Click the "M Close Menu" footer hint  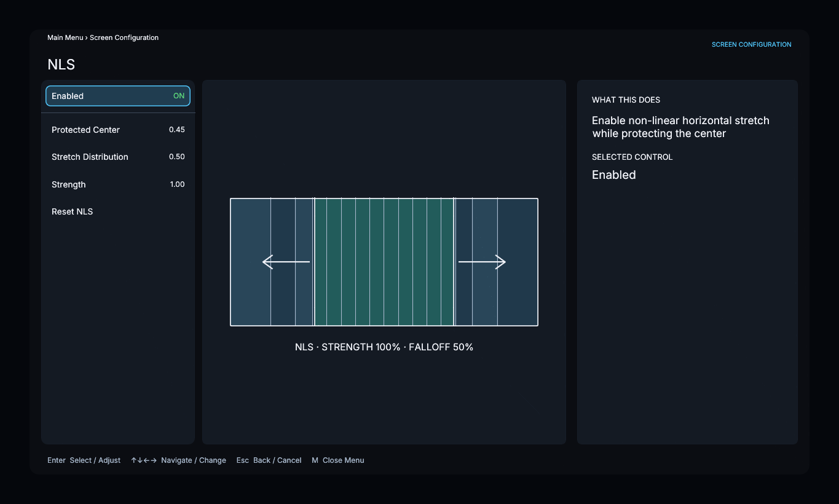point(337,460)
